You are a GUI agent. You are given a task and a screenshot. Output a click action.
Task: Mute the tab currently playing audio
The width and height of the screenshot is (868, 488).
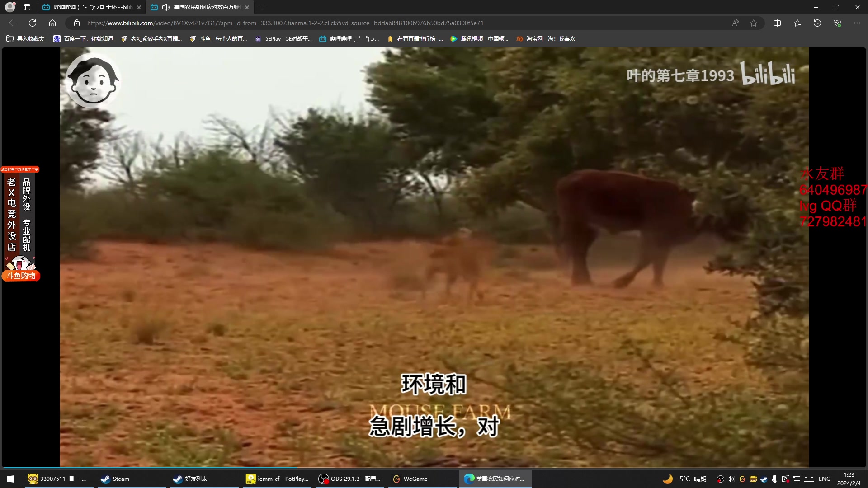tap(166, 7)
